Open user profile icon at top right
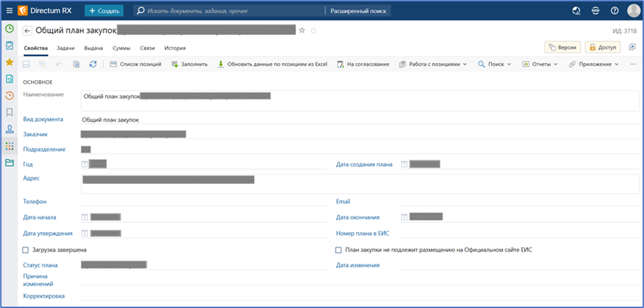Viewport: 644px width, 308px height. tap(633, 11)
